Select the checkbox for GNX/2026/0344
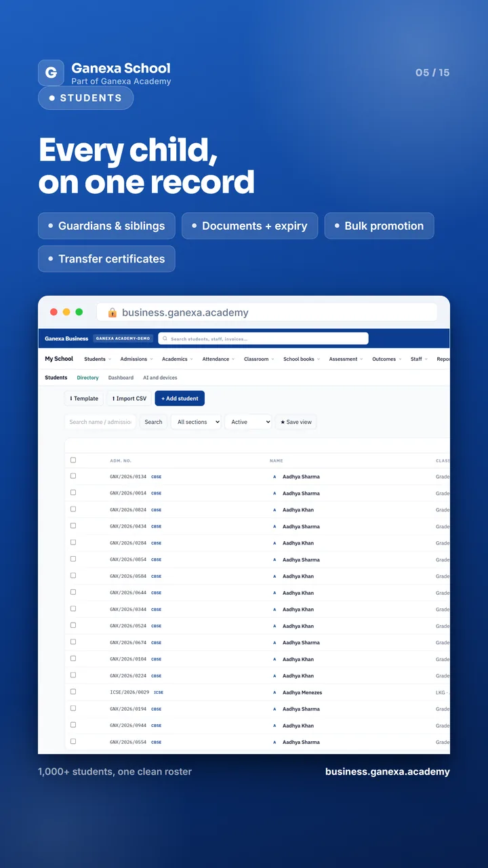This screenshot has width=488, height=868. click(73, 609)
